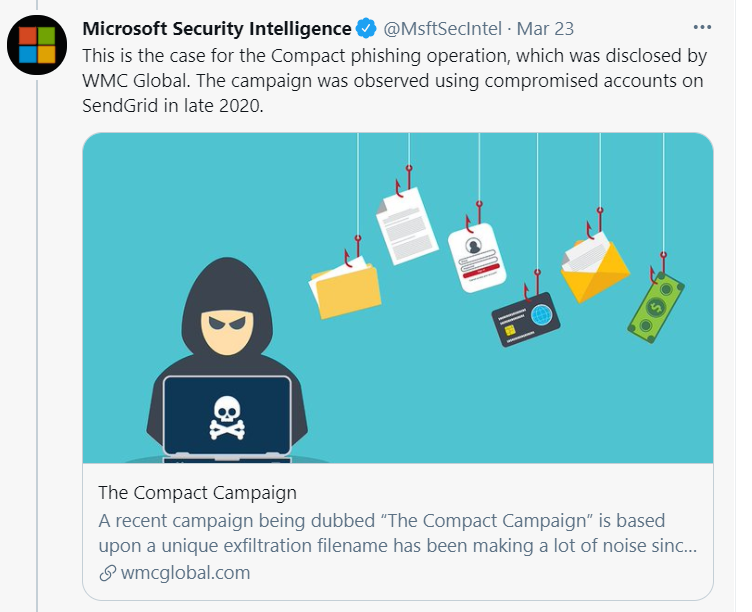This screenshot has height=612, width=752.
Task: Open the Microsoft Security Intelligence profile name
Action: 216,28
